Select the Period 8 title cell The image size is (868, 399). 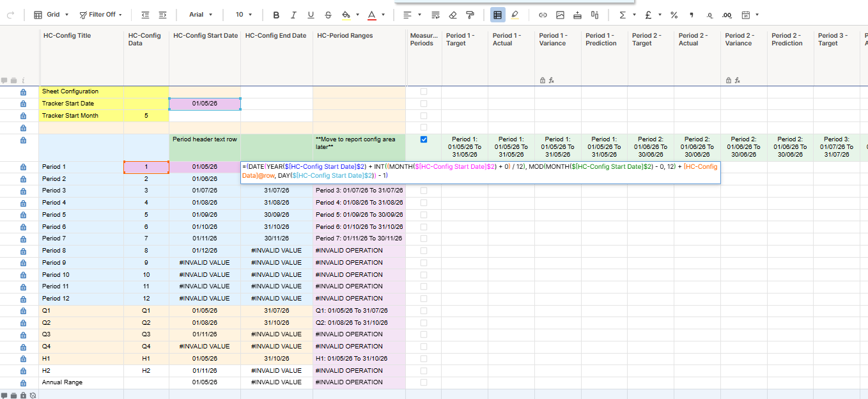coord(81,251)
